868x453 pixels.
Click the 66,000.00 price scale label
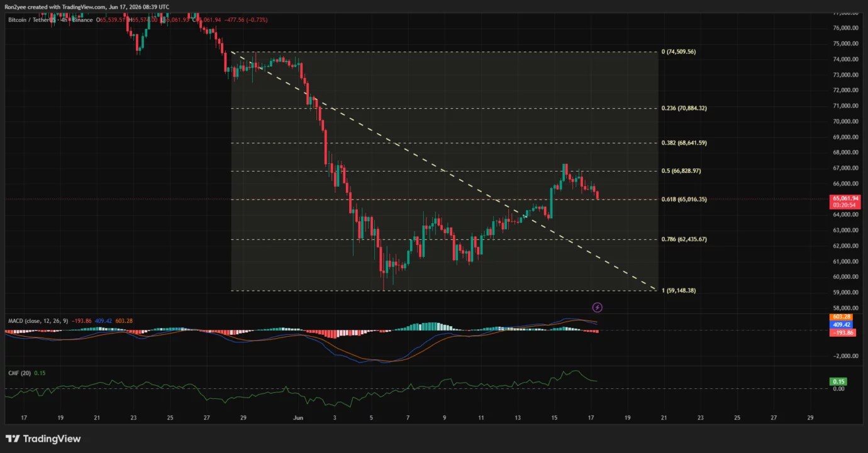point(845,183)
